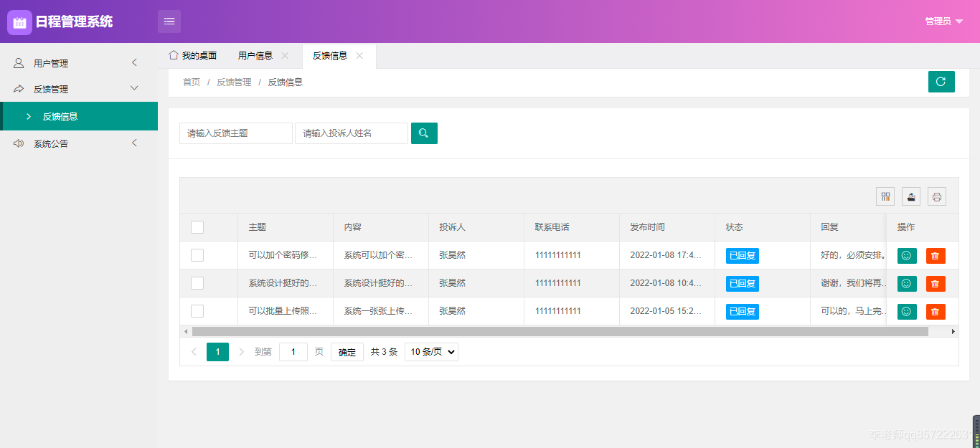Image resolution: width=980 pixels, height=448 pixels.
Task: Select the 反馈信息 tab
Action: [x=339, y=56]
